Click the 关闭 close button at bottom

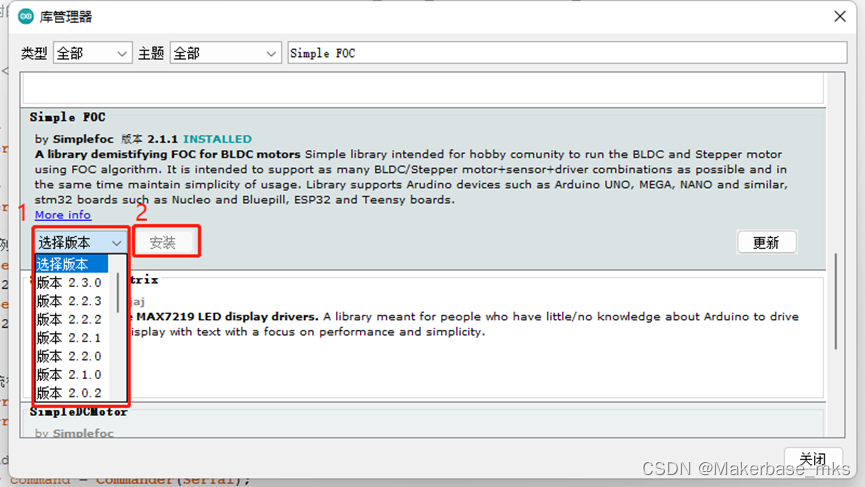(x=813, y=459)
